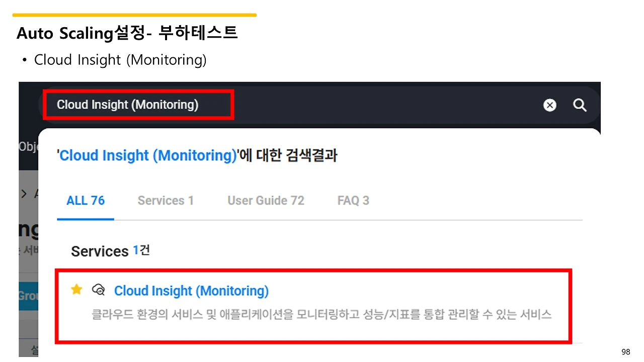Show the FAQ 3 tab results
Image resolution: width=644 pixels, height=362 pixels.
[353, 201]
